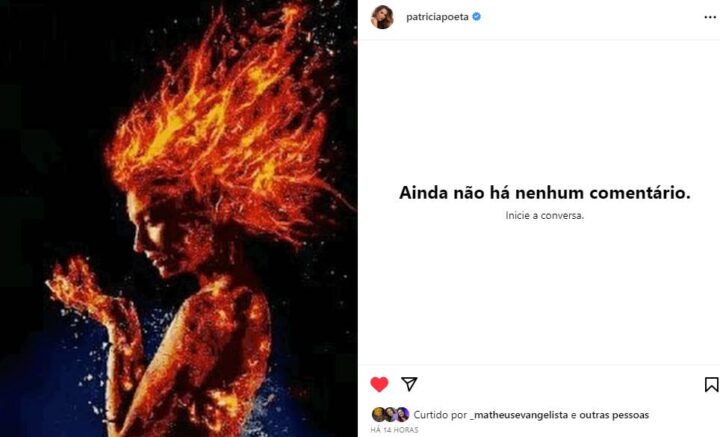The height and width of the screenshot is (437, 720).
Task: Open the paper-plane share icon
Action: click(409, 384)
